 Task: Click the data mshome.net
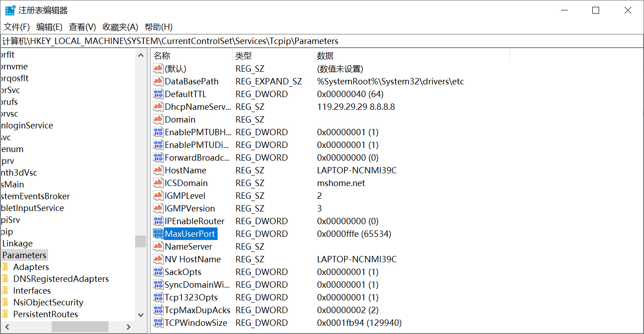click(x=341, y=183)
